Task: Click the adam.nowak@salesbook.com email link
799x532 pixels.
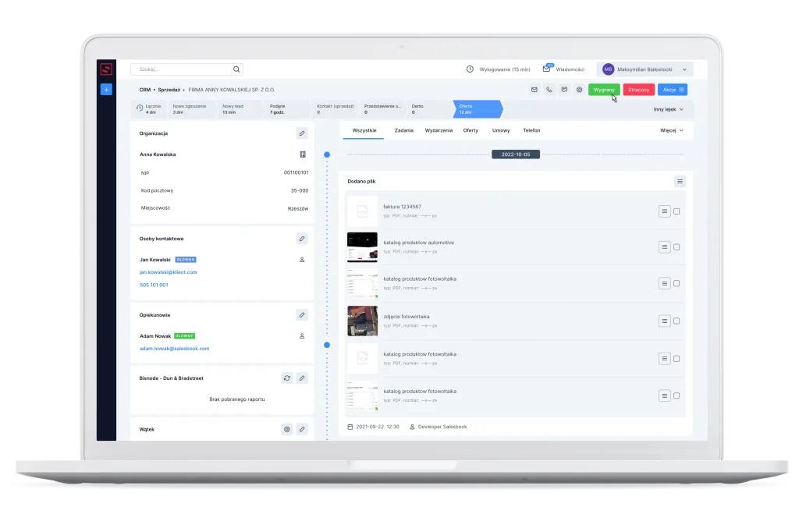Action: point(174,349)
